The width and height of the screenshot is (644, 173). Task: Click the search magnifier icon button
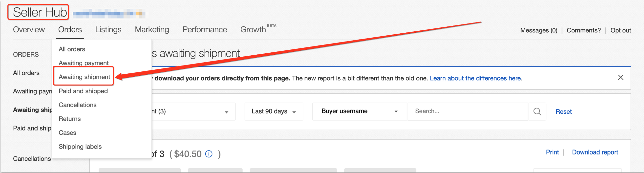[x=537, y=111]
